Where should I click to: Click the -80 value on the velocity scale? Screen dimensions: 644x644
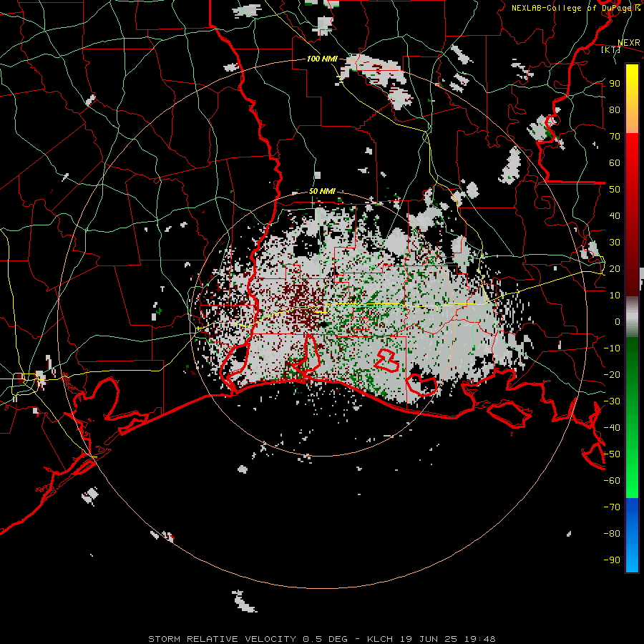(x=612, y=534)
